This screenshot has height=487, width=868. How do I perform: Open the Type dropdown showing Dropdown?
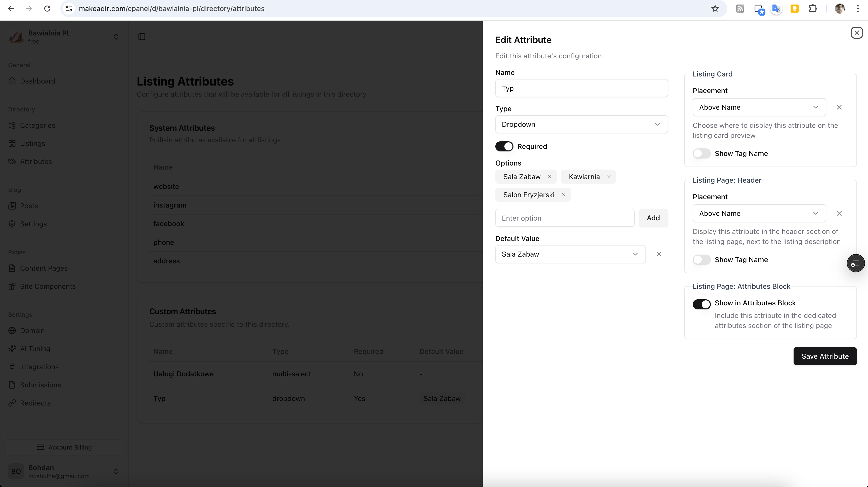[x=581, y=124]
